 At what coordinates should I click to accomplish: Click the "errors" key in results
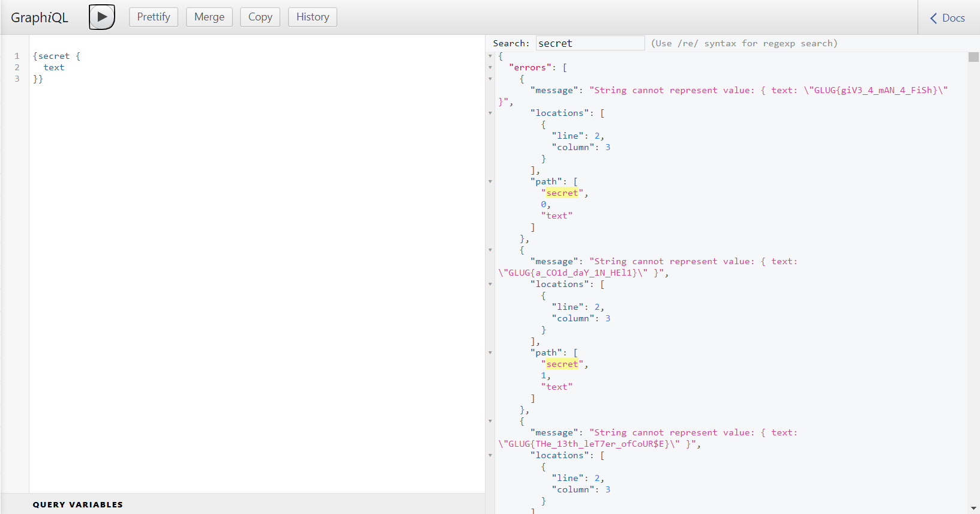(531, 67)
